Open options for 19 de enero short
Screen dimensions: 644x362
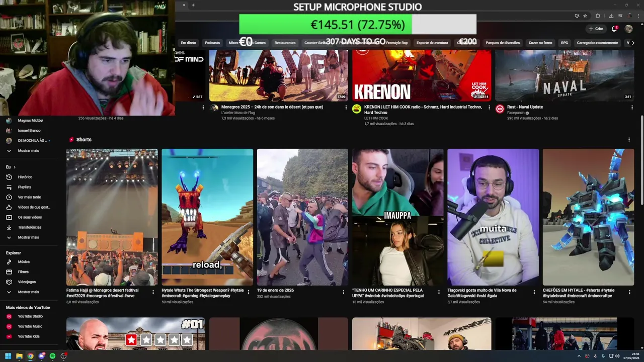coord(344,292)
